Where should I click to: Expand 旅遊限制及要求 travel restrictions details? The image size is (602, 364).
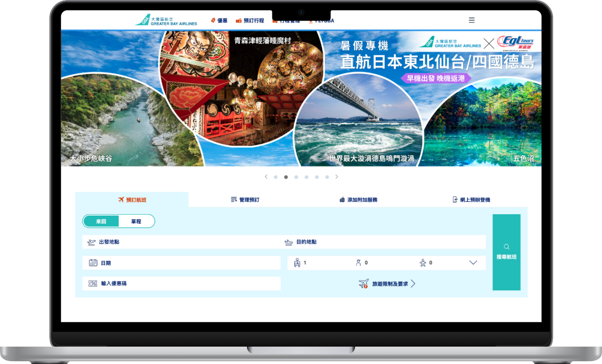[x=387, y=283]
